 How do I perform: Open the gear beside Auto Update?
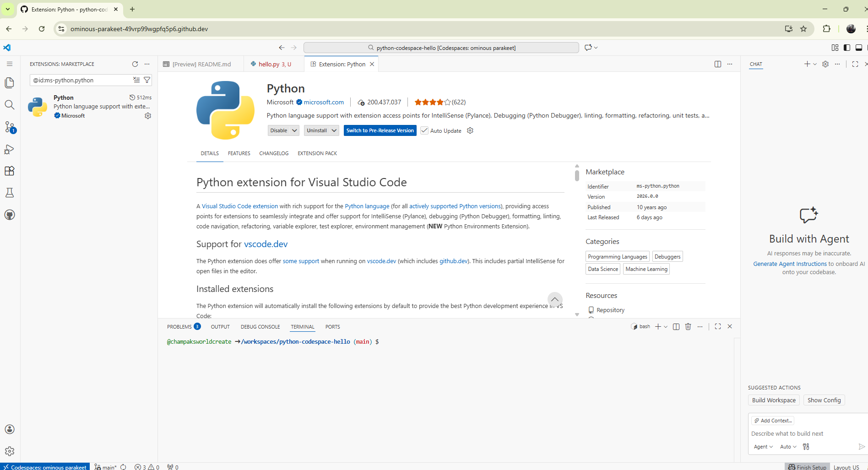470,131
